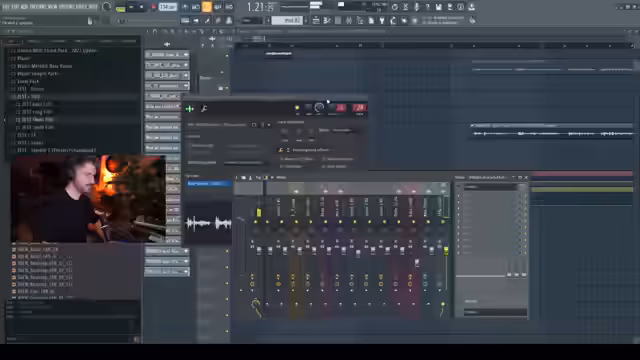The height and width of the screenshot is (360, 640).
Task: Set the tempo display reading 134
Action: coord(168,7)
